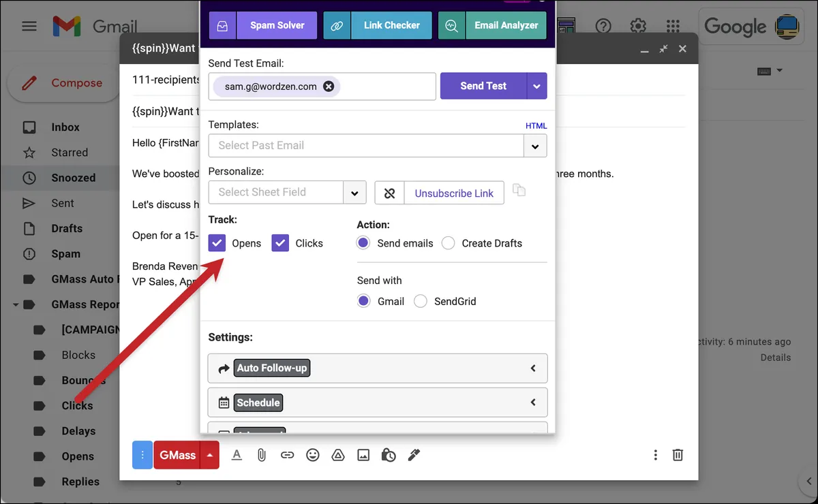818x504 pixels.
Task: Insert link using compose toolbar icon
Action: [287, 455]
